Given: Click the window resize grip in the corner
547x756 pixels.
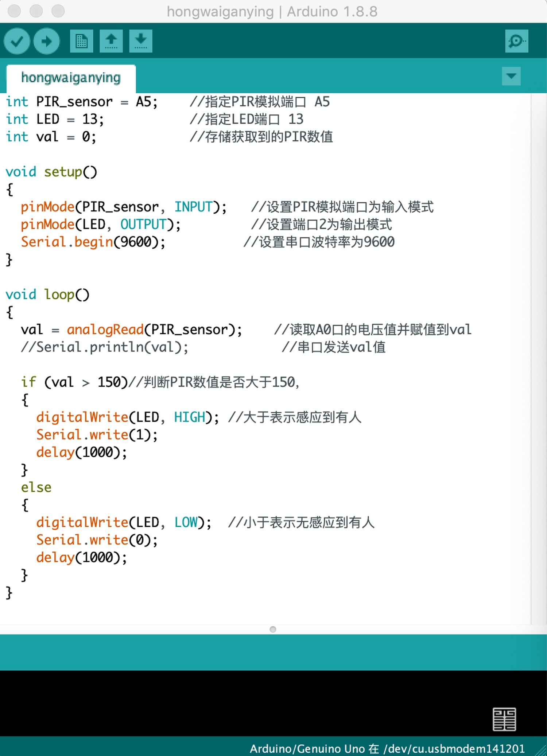Looking at the screenshot, I should (541, 751).
